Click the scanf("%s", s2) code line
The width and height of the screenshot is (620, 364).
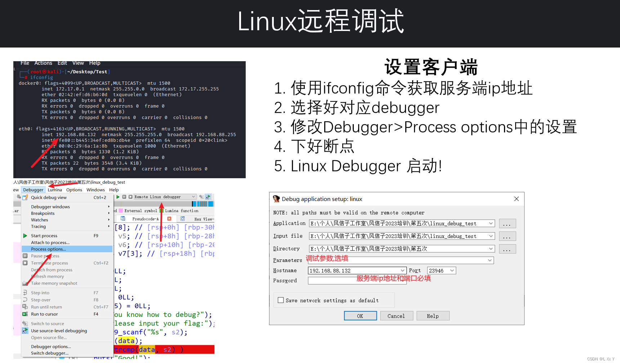(151, 332)
